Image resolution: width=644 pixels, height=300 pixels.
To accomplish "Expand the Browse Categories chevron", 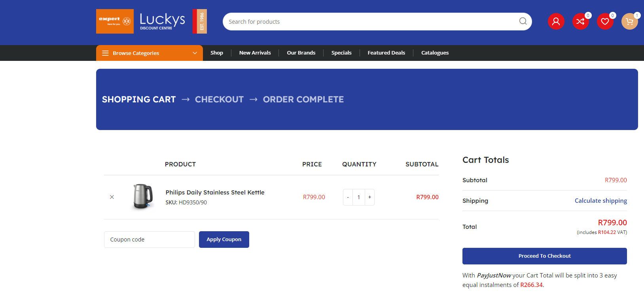I will click(x=195, y=53).
